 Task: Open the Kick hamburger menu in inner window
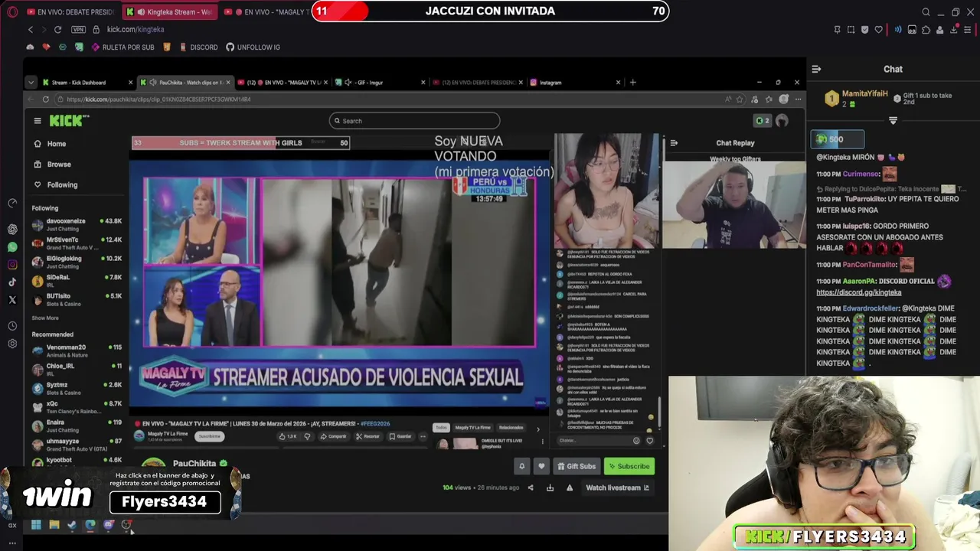click(37, 120)
